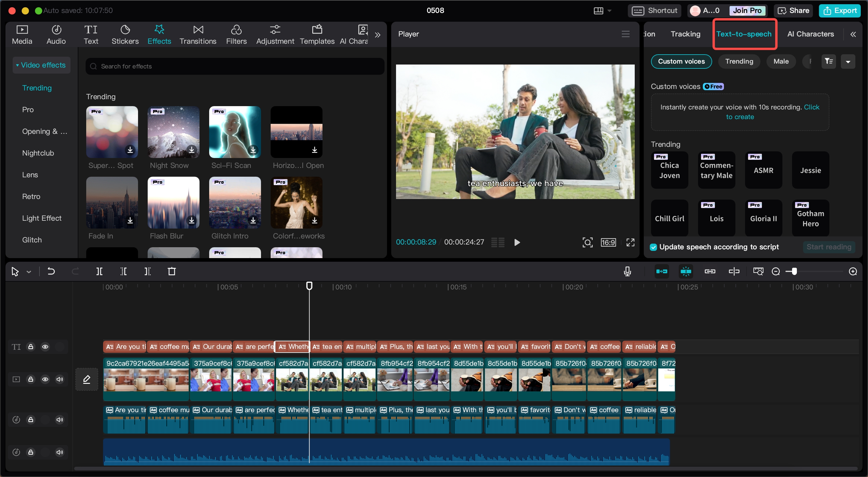Click the timeline zoom slider handle
Screen dimensions: 868x477
tap(794, 271)
